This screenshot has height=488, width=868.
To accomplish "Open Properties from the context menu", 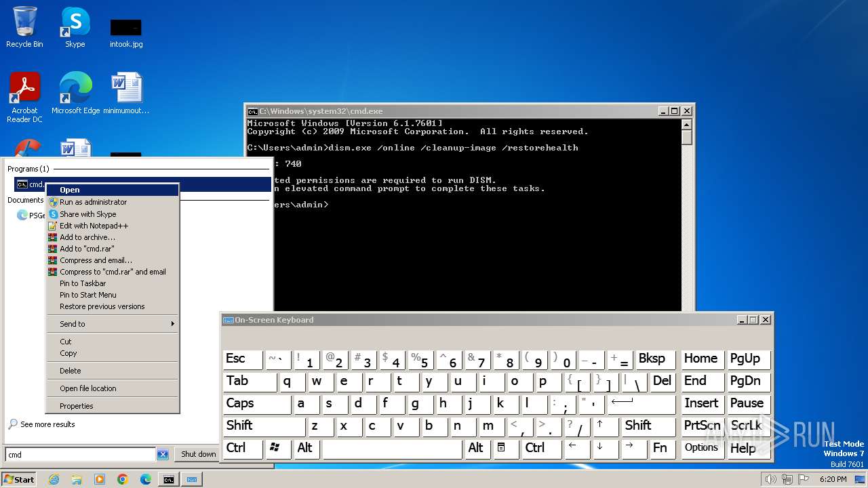I will click(x=112, y=405).
